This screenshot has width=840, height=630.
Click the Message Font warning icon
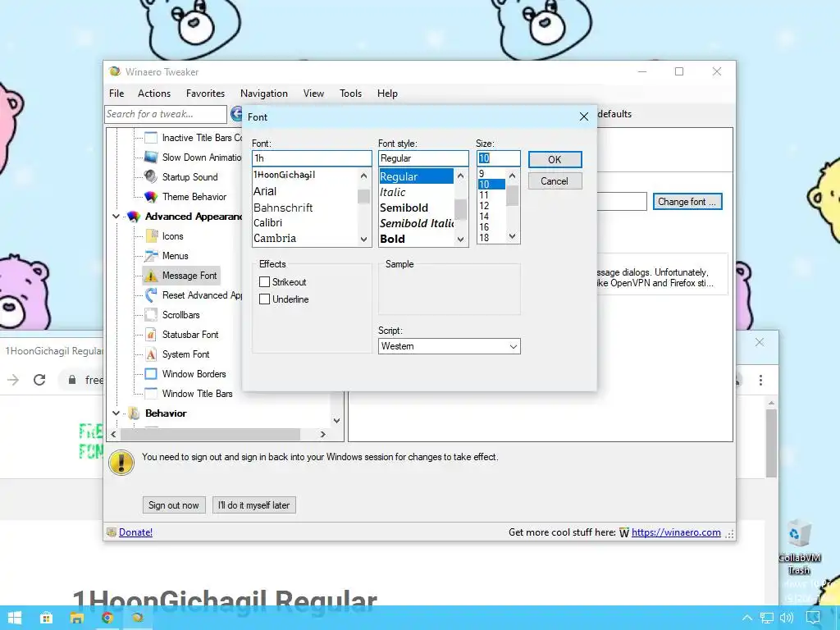click(x=151, y=276)
